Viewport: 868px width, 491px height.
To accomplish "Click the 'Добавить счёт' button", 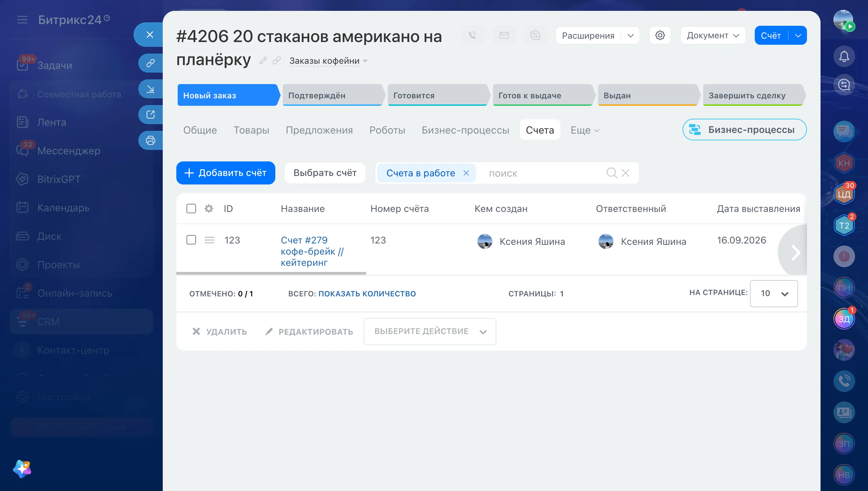I will point(226,173).
